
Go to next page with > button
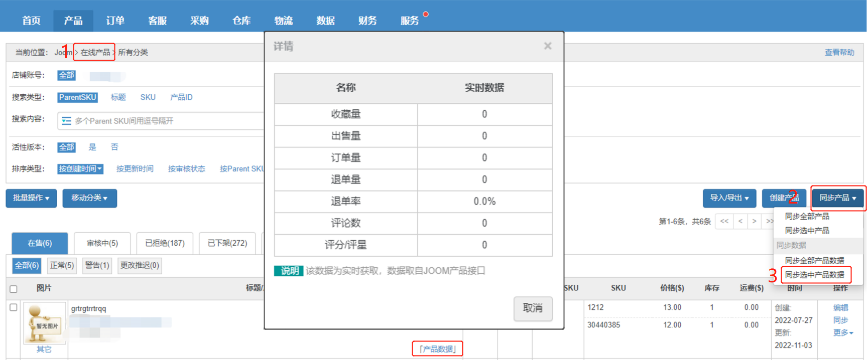754,221
